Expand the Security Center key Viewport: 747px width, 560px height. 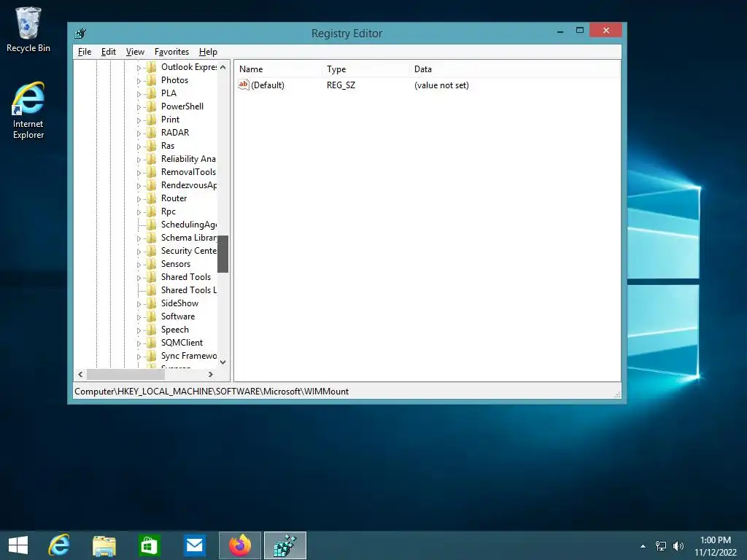[x=139, y=252]
